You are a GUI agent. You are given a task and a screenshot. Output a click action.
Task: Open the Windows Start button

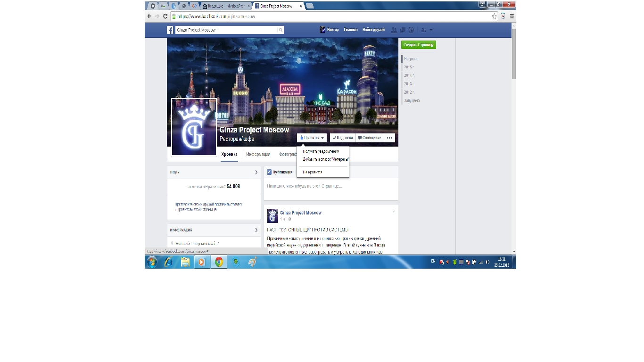point(152,262)
